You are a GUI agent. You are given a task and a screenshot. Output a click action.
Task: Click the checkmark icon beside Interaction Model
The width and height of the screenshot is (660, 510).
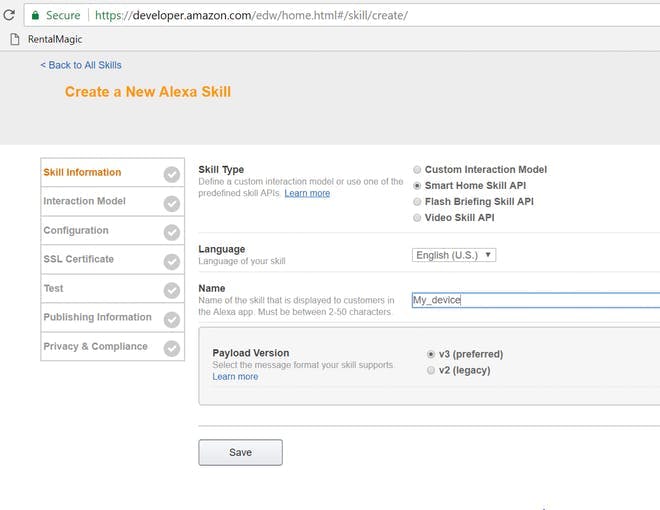coord(172,204)
